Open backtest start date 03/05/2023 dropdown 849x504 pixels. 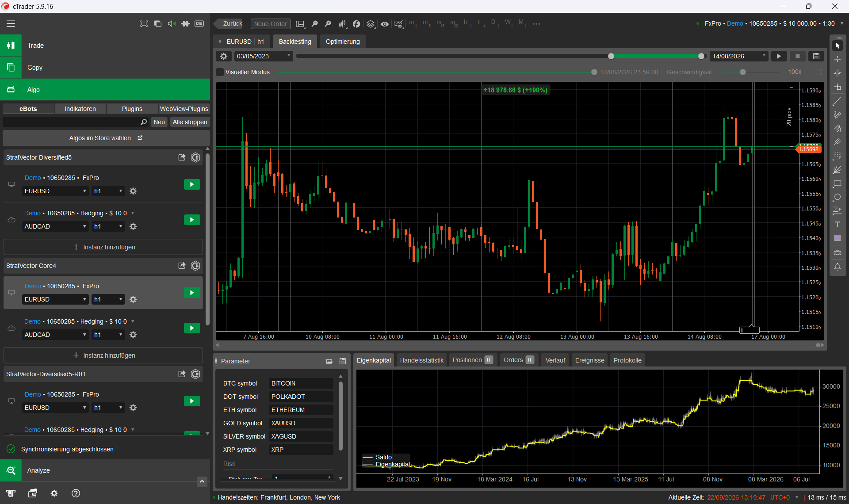tap(264, 56)
